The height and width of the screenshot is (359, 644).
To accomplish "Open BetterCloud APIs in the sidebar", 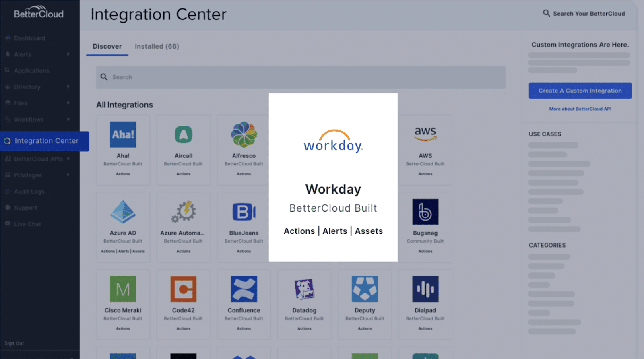I will (x=38, y=159).
